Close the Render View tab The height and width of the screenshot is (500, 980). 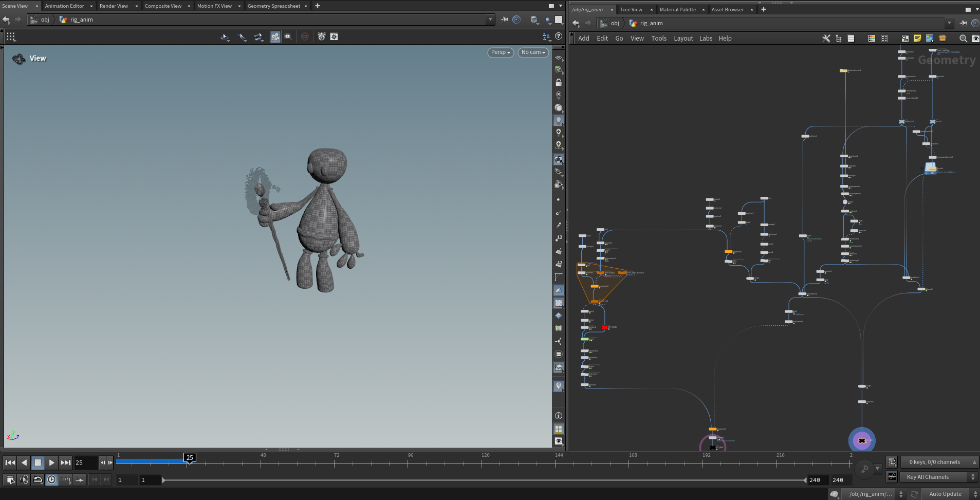(x=137, y=6)
